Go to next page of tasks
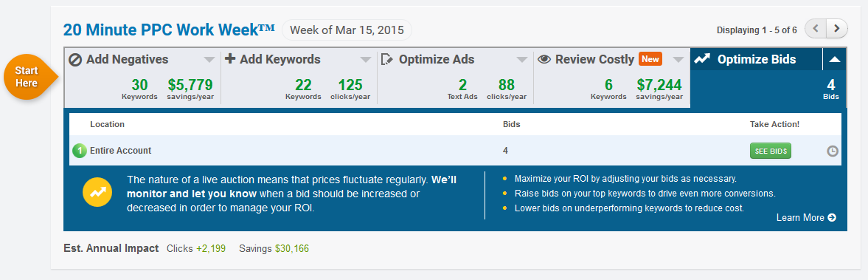868x280 pixels. [x=837, y=29]
